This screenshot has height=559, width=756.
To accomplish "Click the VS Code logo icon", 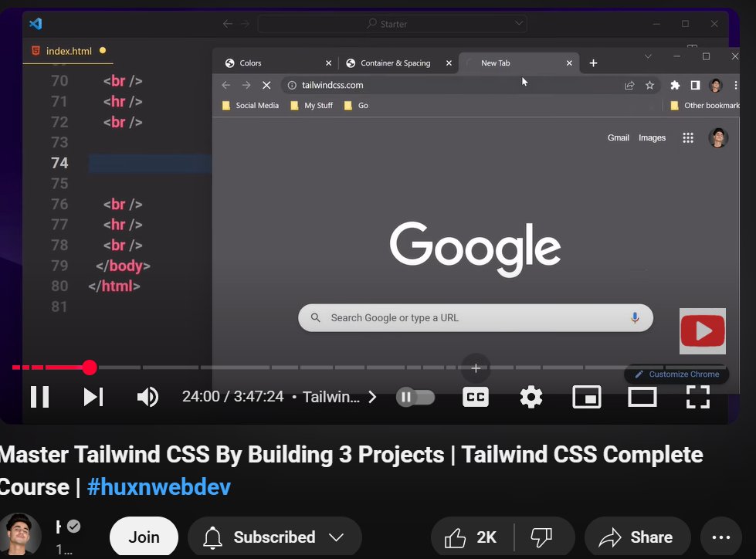I will point(36,24).
